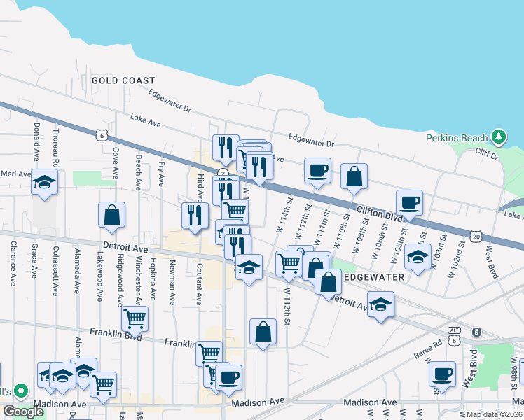Click the W 114th St label
524x420 pixels.
(x=284, y=214)
